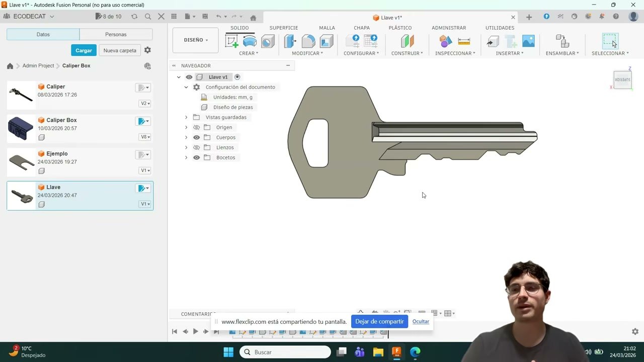Open the Measure tool with the ruler icon
This screenshot has height=362, width=644.
pyautogui.click(x=464, y=41)
